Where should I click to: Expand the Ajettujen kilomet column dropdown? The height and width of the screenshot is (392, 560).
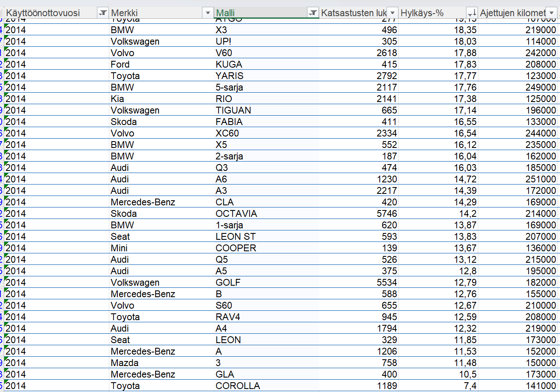coord(551,13)
